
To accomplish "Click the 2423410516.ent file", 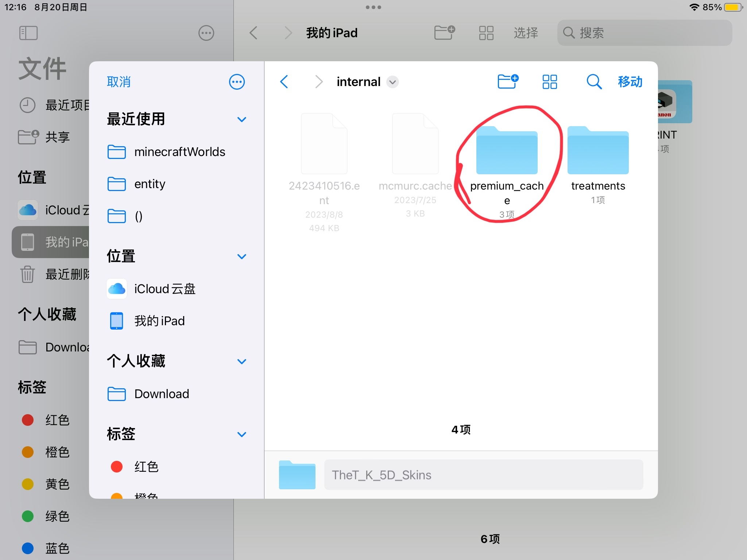I will [x=324, y=173].
